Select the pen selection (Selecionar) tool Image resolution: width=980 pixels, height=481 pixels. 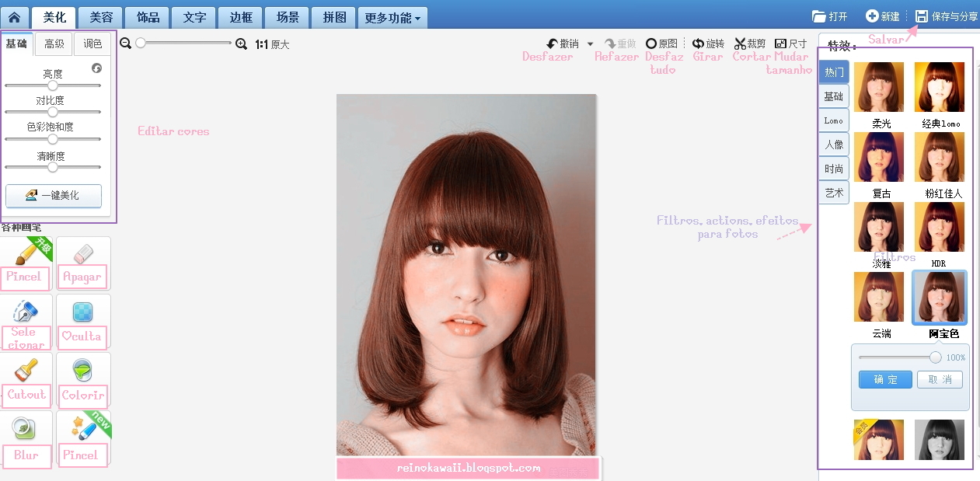25,321
